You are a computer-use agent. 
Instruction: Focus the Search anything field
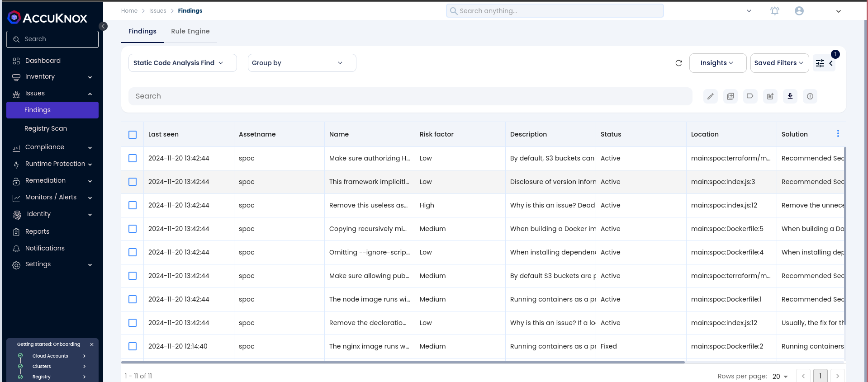pos(555,11)
